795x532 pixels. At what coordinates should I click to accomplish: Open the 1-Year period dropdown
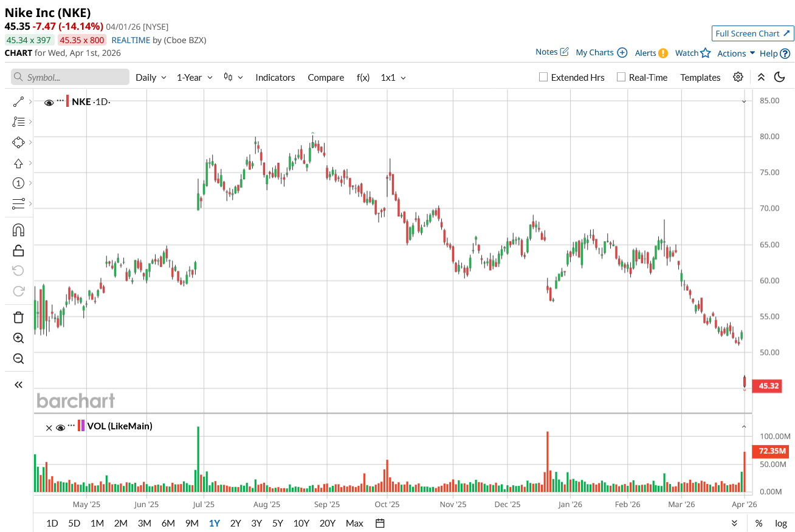click(194, 77)
